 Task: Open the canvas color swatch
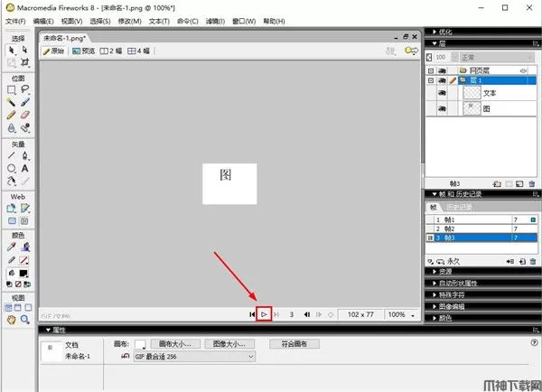[x=140, y=344]
